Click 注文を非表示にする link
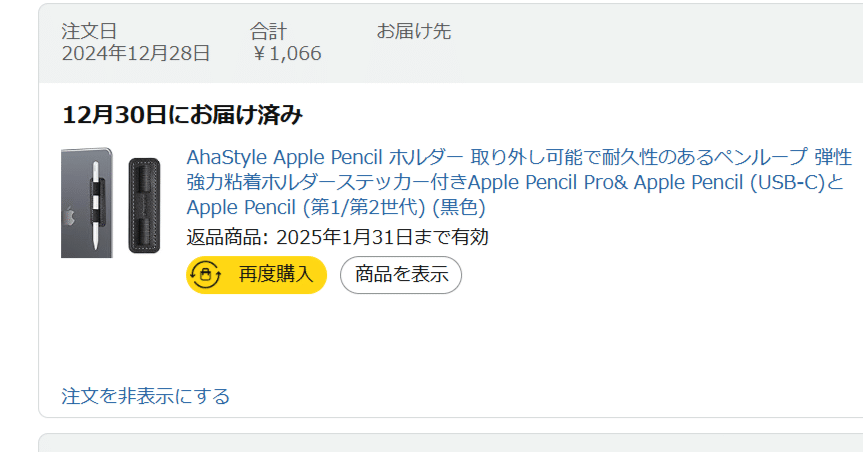This screenshot has height=452, width=863. pyautogui.click(x=146, y=396)
